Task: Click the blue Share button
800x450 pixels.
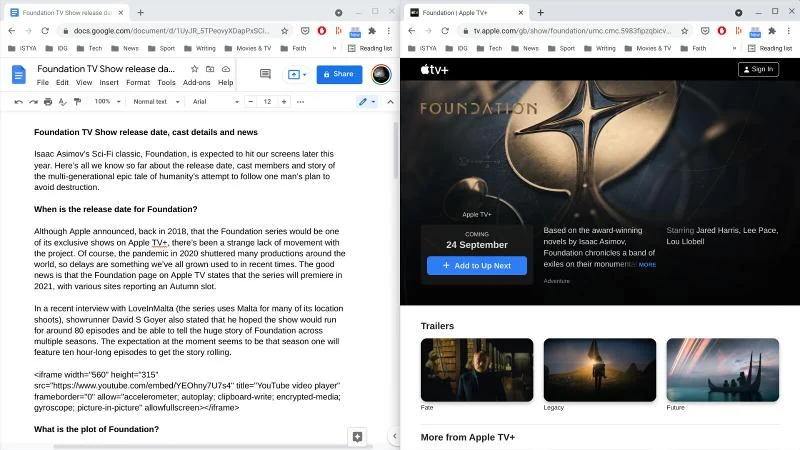Action: [x=339, y=74]
